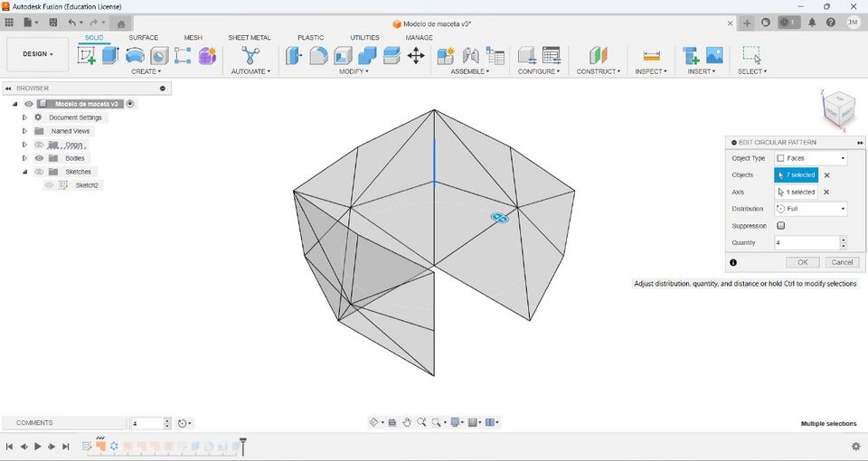Switch to the SURFACE tab
The height and width of the screenshot is (461, 868).
(x=144, y=38)
